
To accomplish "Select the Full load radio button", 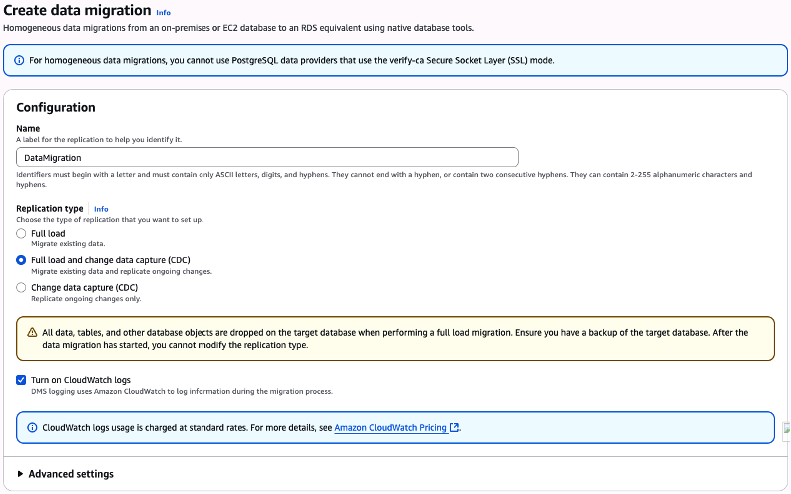I will coord(22,234).
